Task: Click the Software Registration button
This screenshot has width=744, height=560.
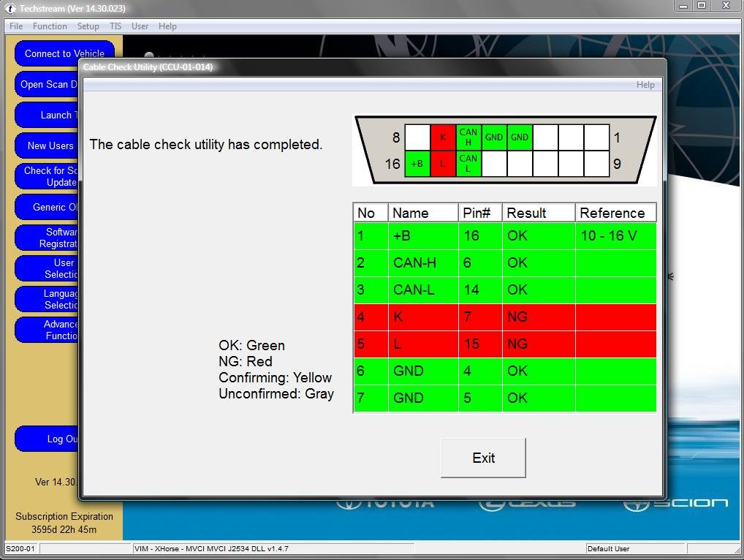Action: coord(47,238)
